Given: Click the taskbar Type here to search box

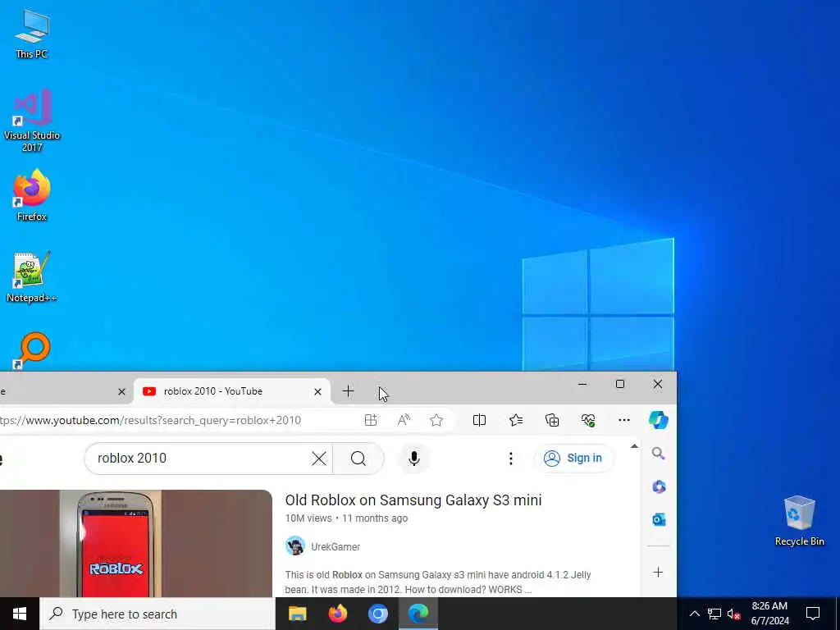Looking at the screenshot, I should click(157, 614).
